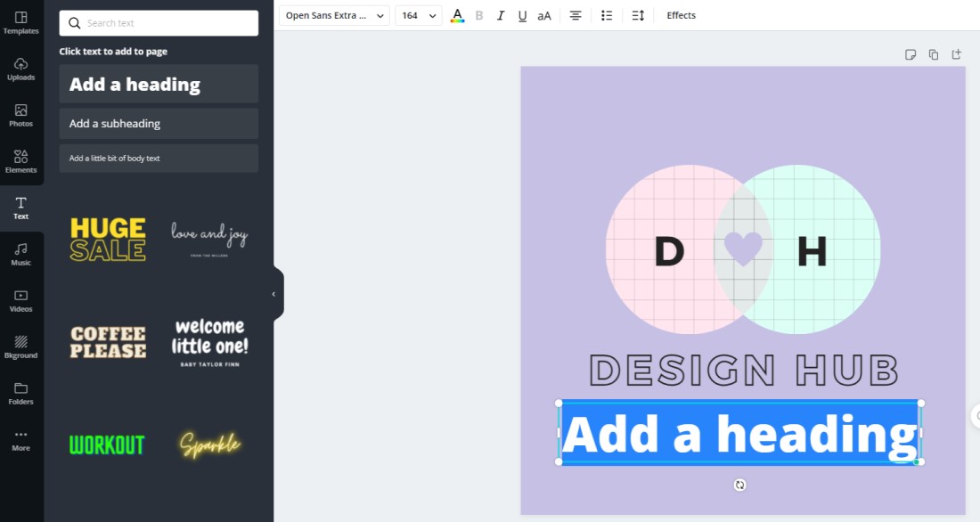Screen dimensions: 980x522
Task: Select the COFFEE PLEASE text template
Action: pos(108,342)
